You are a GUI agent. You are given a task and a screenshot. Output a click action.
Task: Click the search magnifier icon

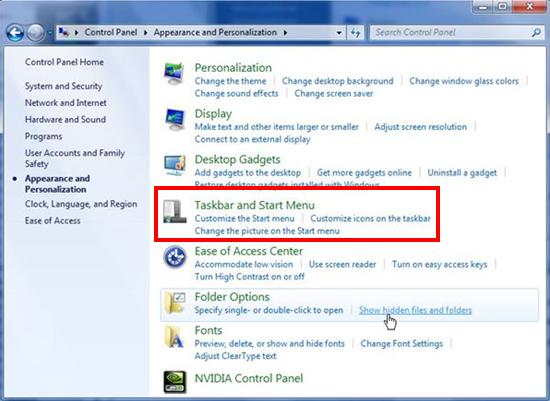point(536,33)
